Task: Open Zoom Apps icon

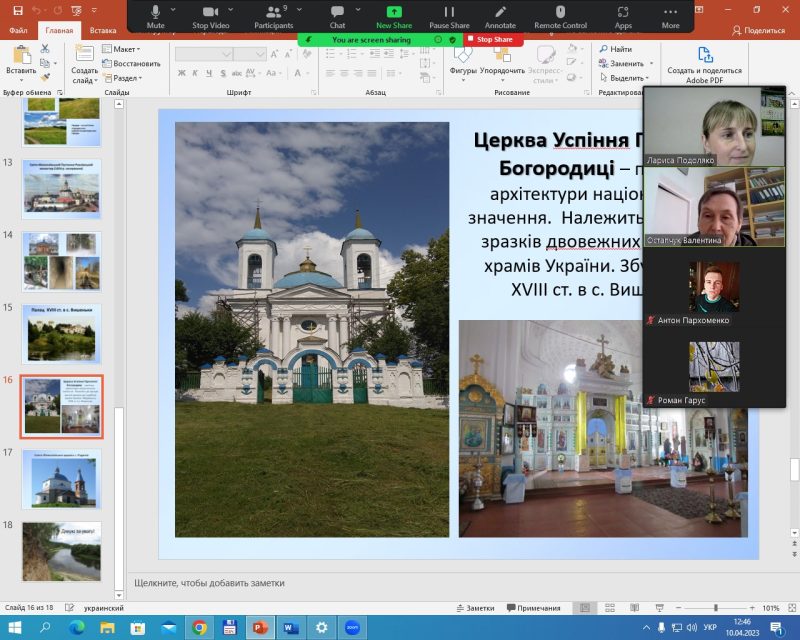Action: (623, 14)
